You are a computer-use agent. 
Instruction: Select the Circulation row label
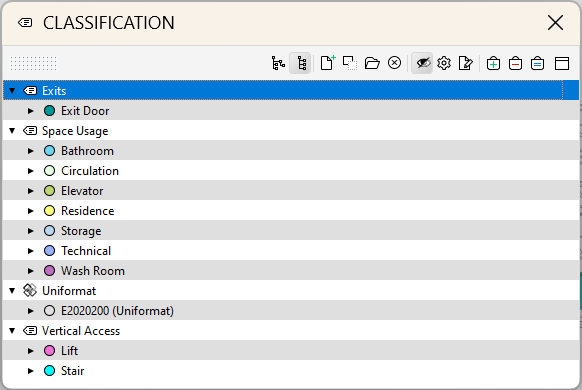[x=90, y=171]
